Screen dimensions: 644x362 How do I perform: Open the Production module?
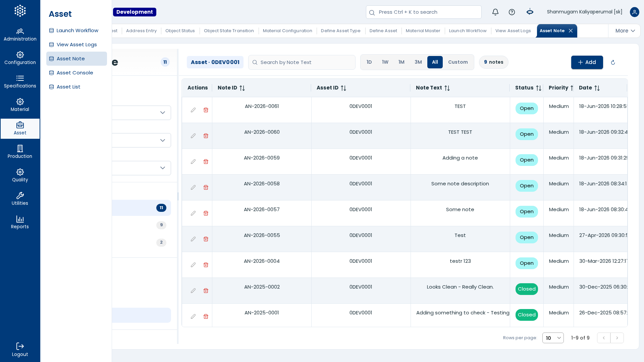point(20,152)
